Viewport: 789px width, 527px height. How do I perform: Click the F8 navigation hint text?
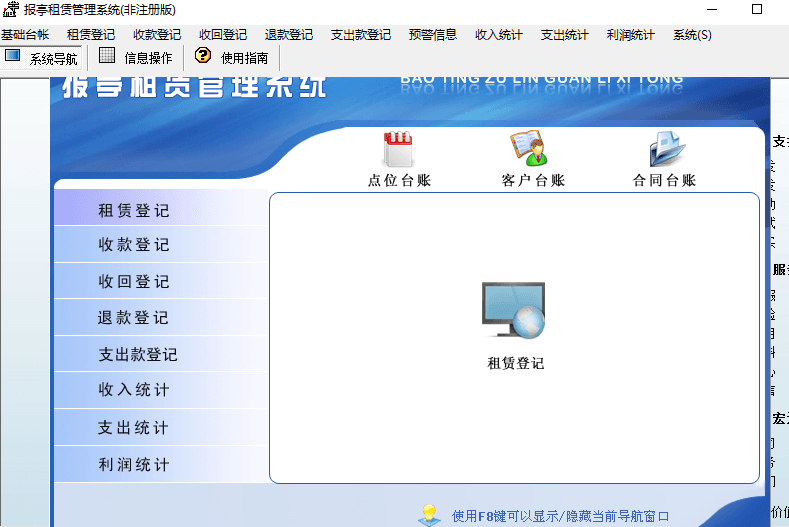point(560,516)
